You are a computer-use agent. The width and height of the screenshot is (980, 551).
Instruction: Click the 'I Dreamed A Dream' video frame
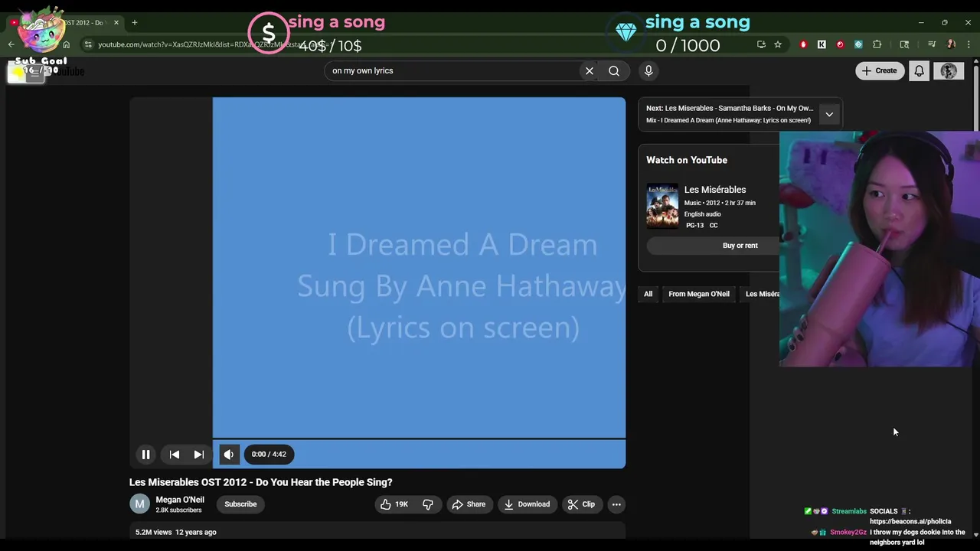(419, 267)
